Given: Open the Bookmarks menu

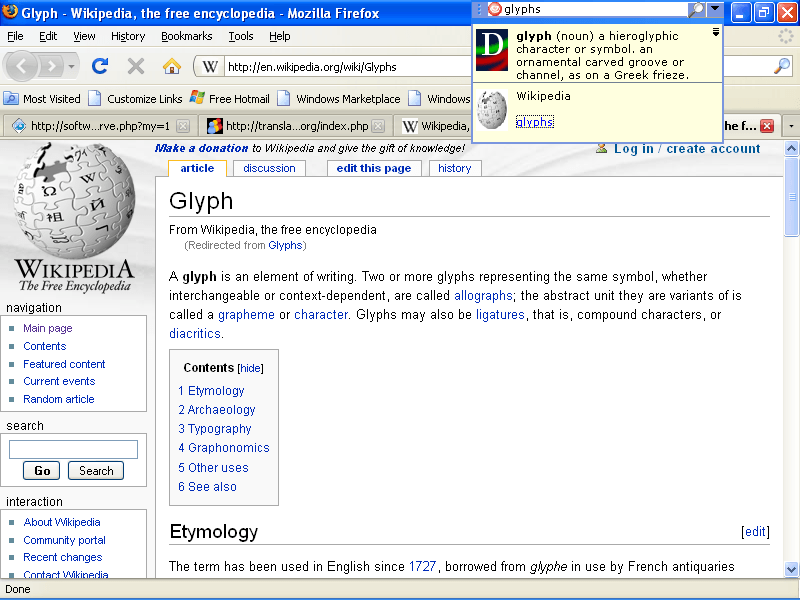Looking at the screenshot, I should [187, 36].
